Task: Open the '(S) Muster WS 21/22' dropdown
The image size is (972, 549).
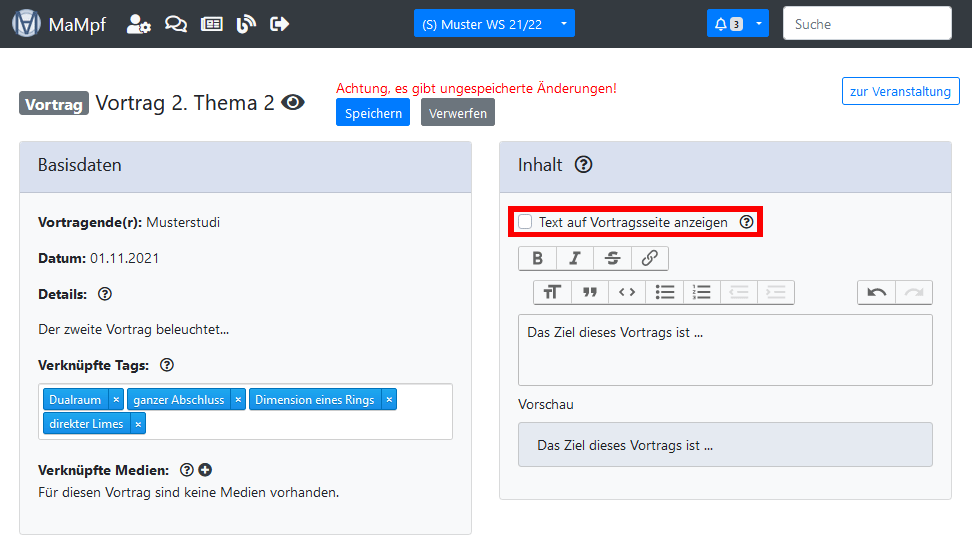Action: [x=494, y=24]
